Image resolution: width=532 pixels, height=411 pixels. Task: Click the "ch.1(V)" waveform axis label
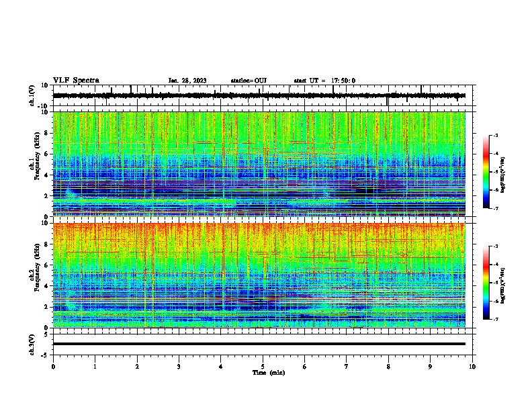[32, 95]
